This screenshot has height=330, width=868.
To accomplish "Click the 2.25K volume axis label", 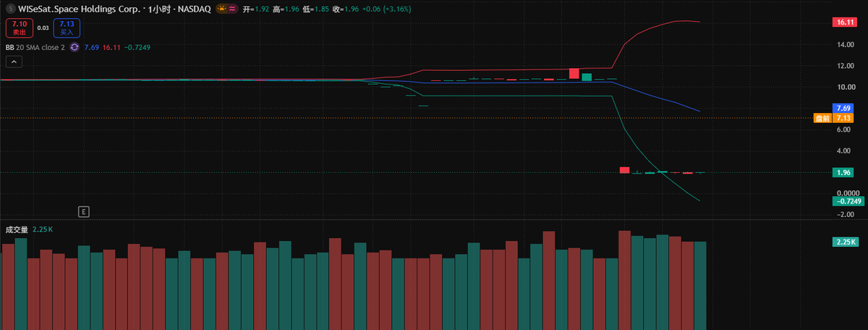I will pyautogui.click(x=844, y=242).
